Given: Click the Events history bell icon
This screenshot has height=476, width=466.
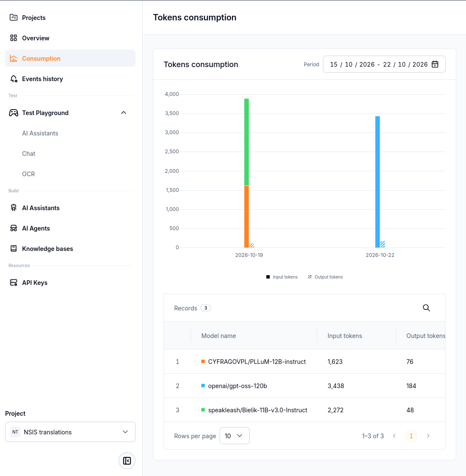Looking at the screenshot, I should pos(13,79).
